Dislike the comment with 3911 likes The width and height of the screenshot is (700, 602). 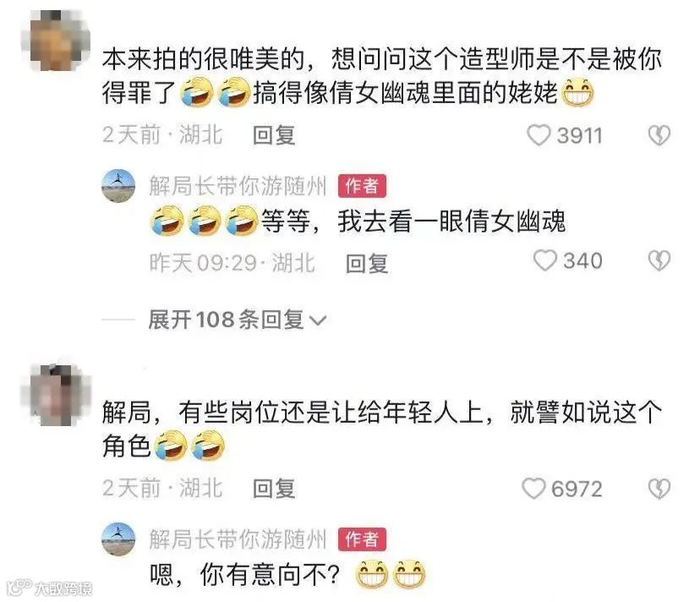coord(659,135)
